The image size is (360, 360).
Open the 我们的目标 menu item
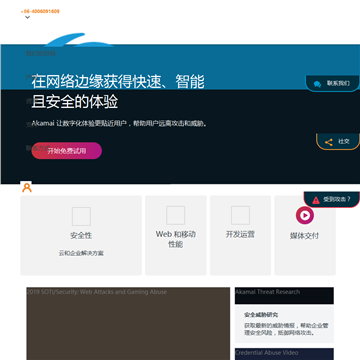[41, 53]
